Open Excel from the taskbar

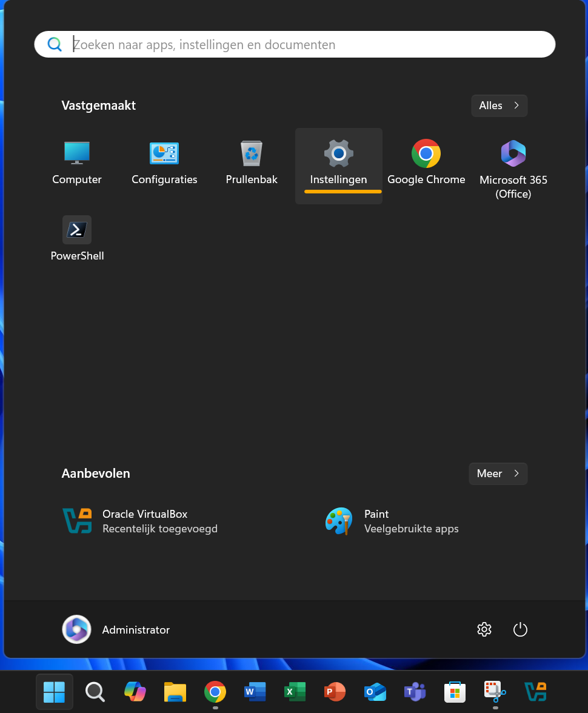pyautogui.click(x=295, y=692)
